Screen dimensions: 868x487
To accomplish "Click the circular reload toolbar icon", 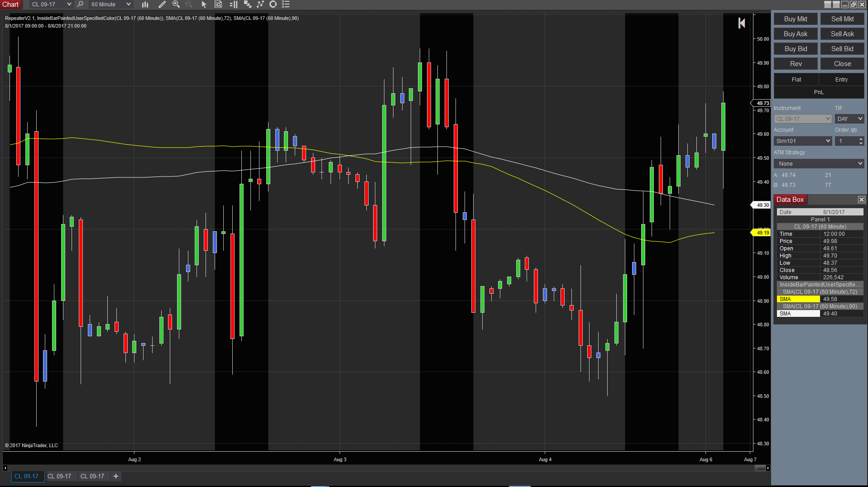I will coord(273,5).
